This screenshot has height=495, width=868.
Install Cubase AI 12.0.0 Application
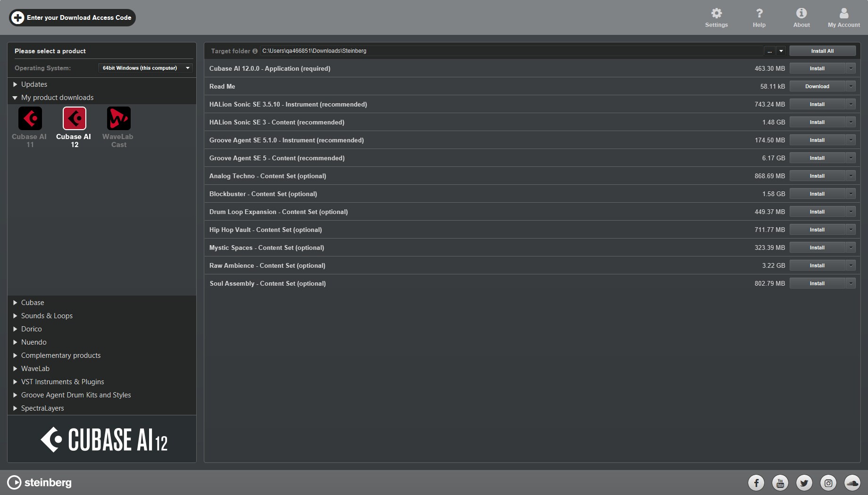point(817,68)
